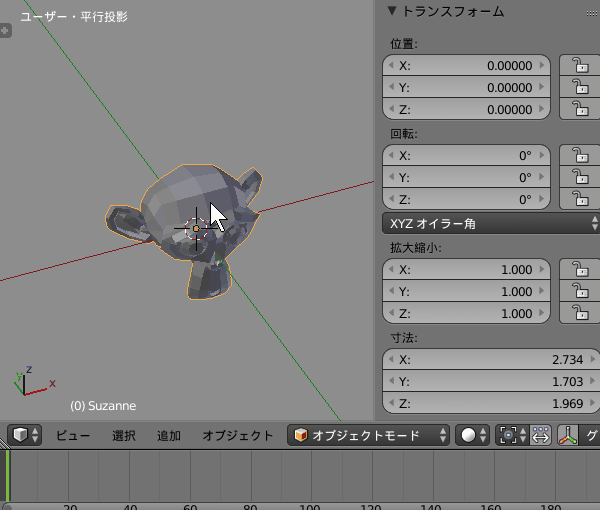
Task: Open the オブジェクトモード mode dropdown
Action: tap(368, 435)
